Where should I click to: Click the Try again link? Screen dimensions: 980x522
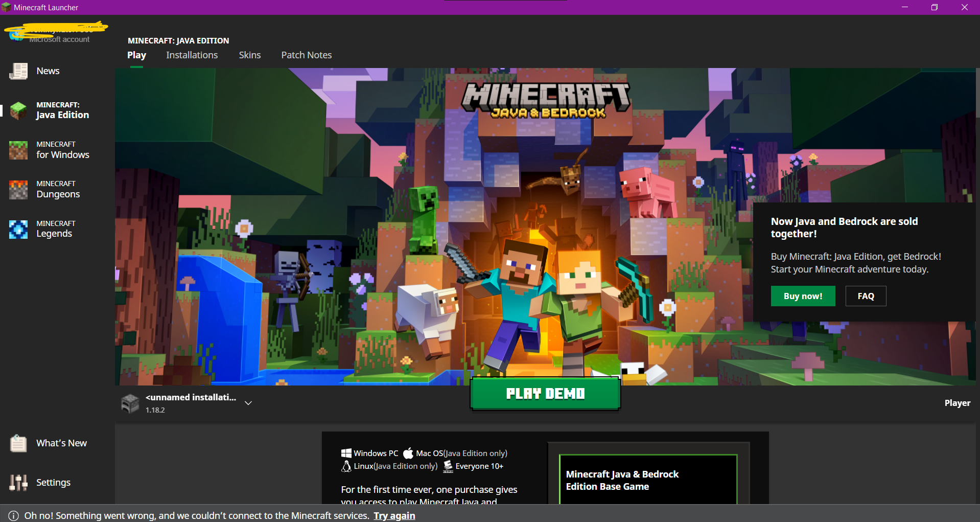[394, 516]
